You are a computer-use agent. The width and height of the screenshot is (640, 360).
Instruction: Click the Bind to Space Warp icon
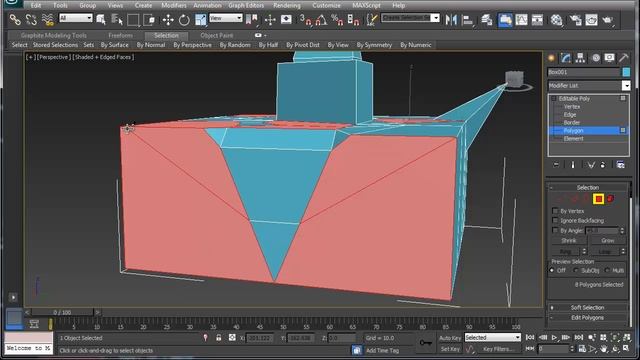48,19
